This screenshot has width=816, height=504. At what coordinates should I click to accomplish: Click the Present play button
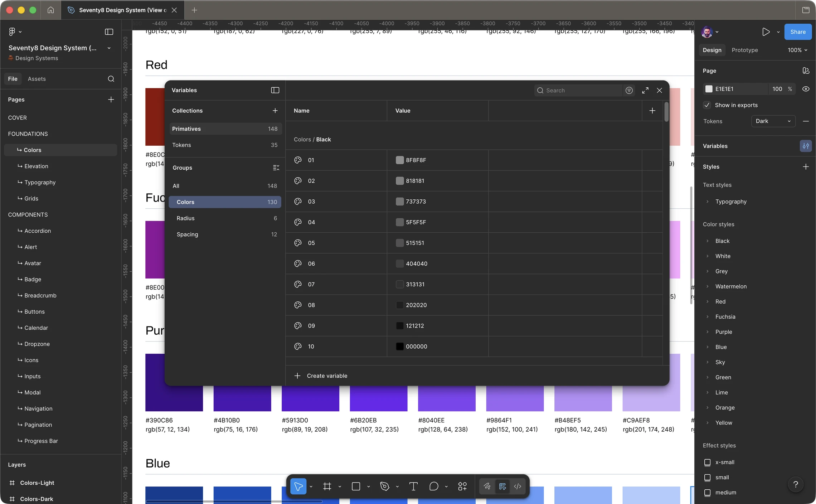[766, 32]
